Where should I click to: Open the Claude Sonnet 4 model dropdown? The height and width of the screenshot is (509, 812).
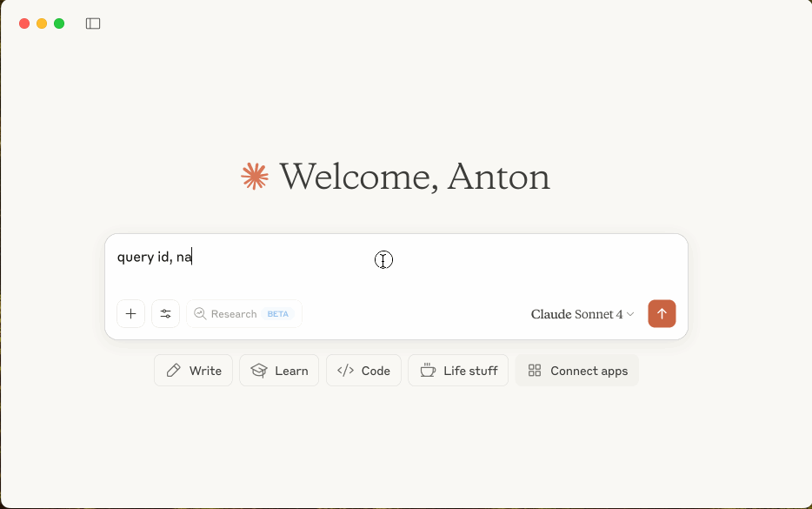582,314
